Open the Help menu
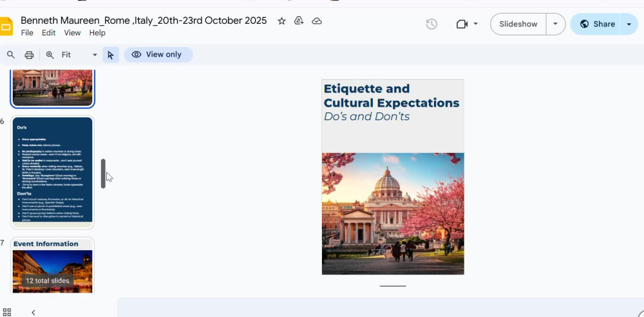This screenshot has height=317, width=644. tap(97, 33)
